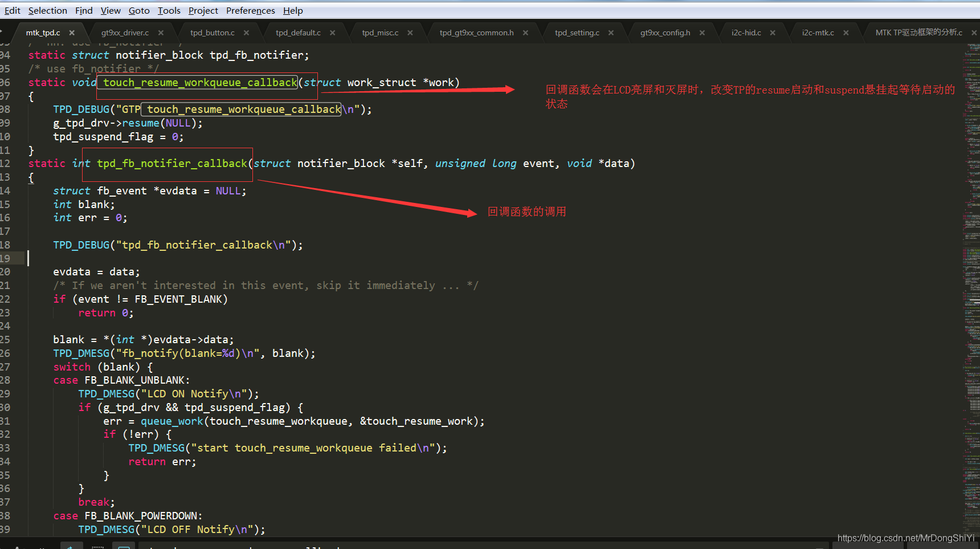The height and width of the screenshot is (549, 980).
Task: Open the Tools menu
Action: click(169, 11)
